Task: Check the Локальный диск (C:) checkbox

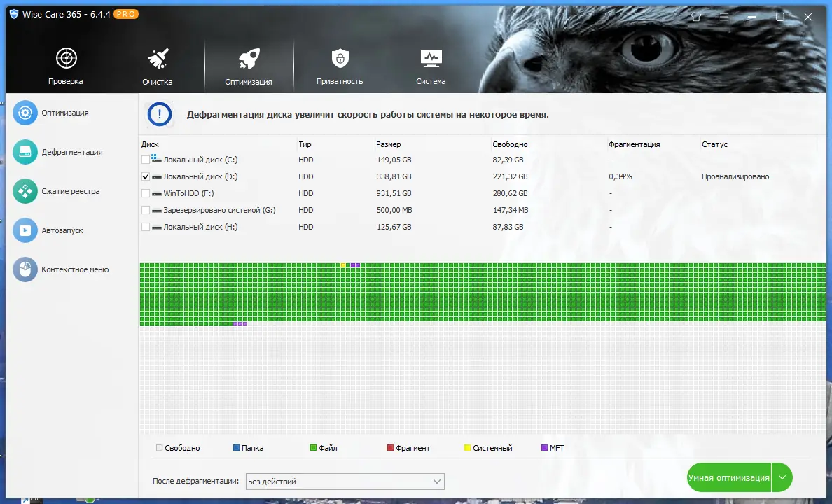Action: pos(146,160)
